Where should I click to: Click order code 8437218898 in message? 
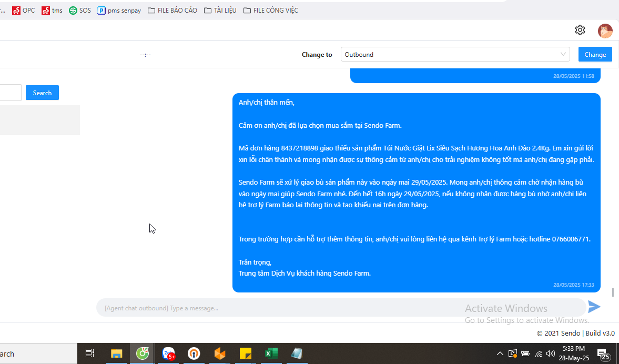tap(300, 148)
